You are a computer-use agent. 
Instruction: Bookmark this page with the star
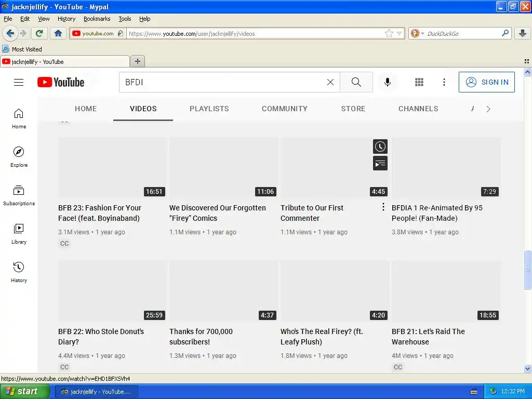389,33
